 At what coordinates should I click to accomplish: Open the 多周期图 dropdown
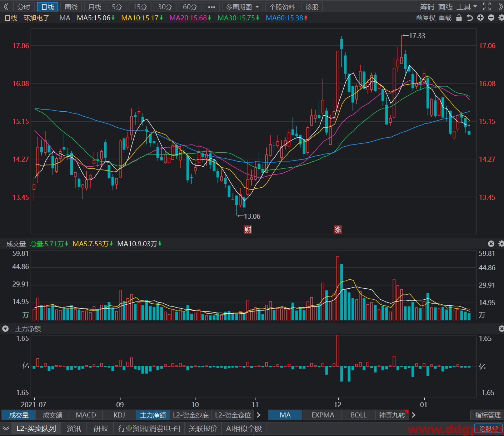242,7
